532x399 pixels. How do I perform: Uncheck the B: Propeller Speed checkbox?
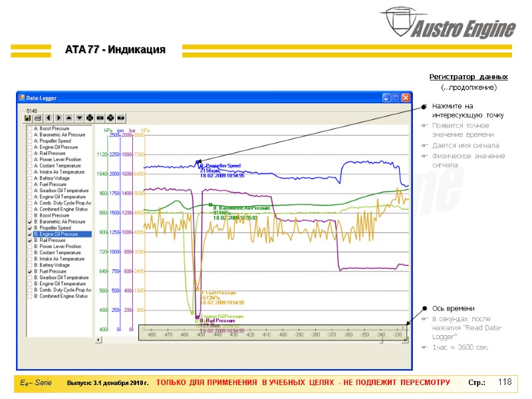[x=30, y=228]
